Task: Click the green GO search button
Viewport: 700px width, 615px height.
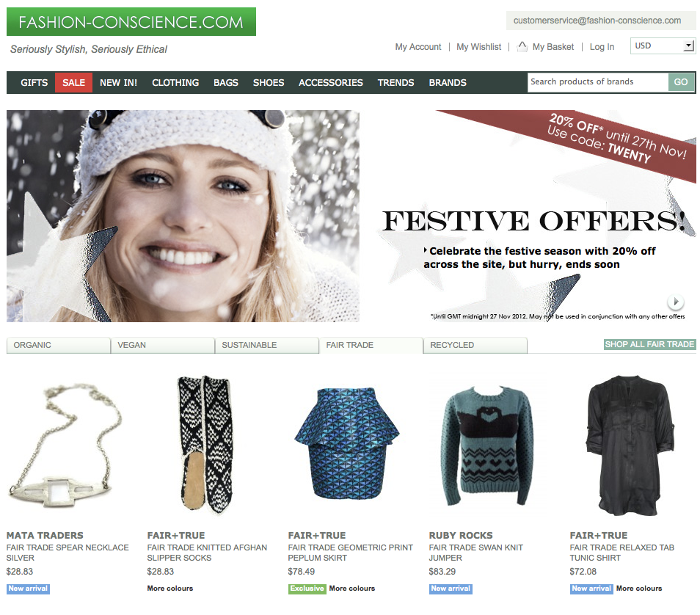Action: coord(681,82)
